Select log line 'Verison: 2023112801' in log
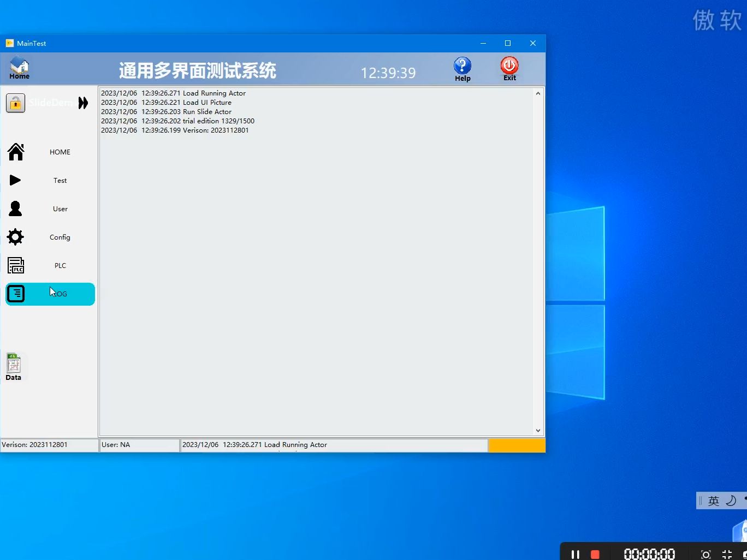Image resolution: width=747 pixels, height=560 pixels. (x=175, y=130)
